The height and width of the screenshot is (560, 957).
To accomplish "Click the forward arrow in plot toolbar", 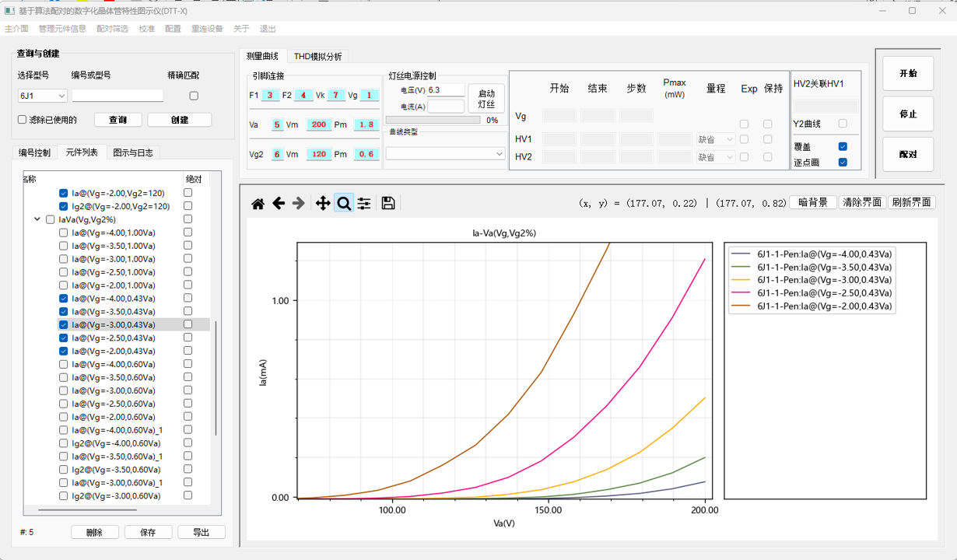I will coord(299,204).
